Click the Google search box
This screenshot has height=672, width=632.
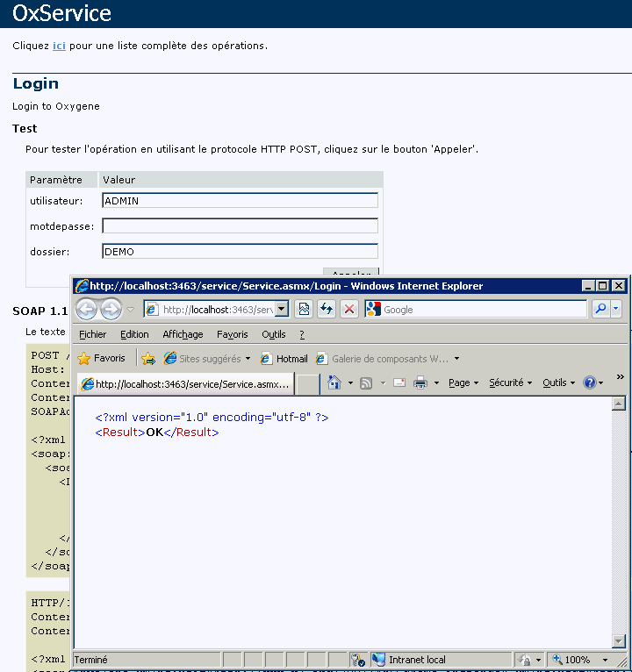coord(476,309)
